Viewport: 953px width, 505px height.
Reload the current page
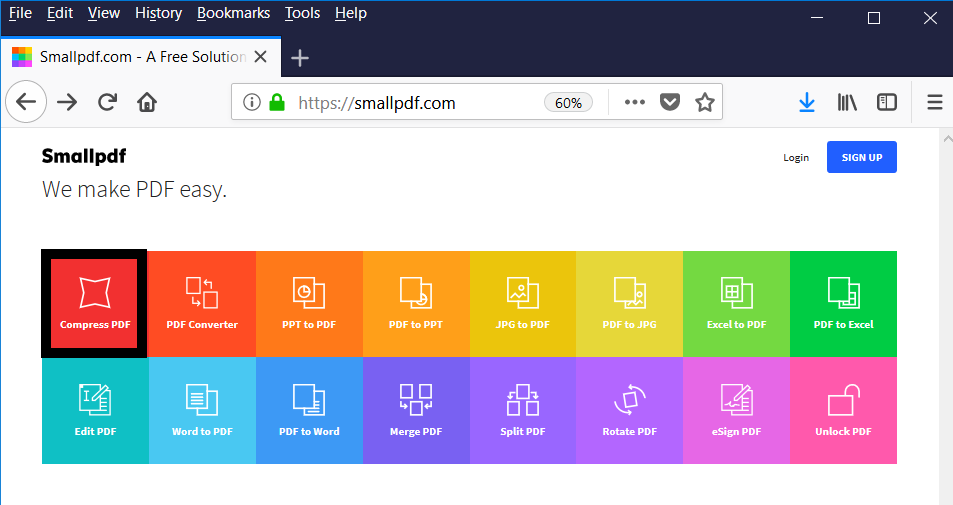point(108,102)
